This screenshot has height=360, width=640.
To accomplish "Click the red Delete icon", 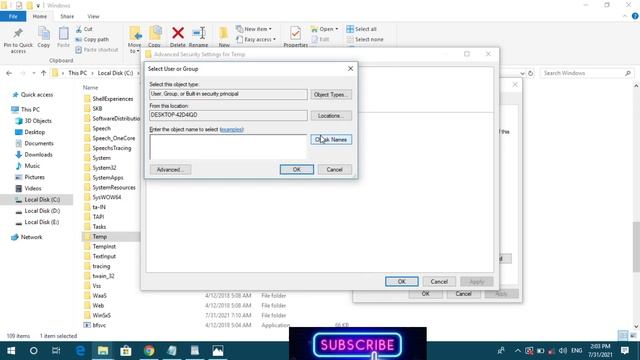I will 178,33.
